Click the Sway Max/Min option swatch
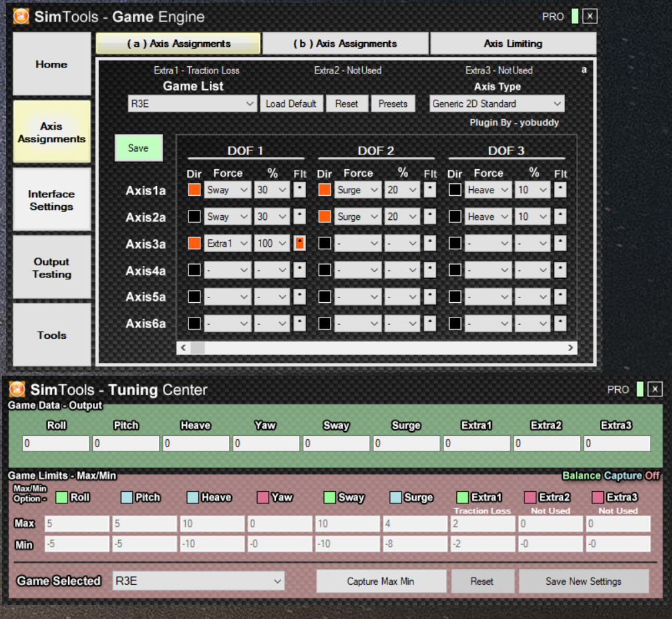This screenshot has height=619, width=672. click(329, 497)
